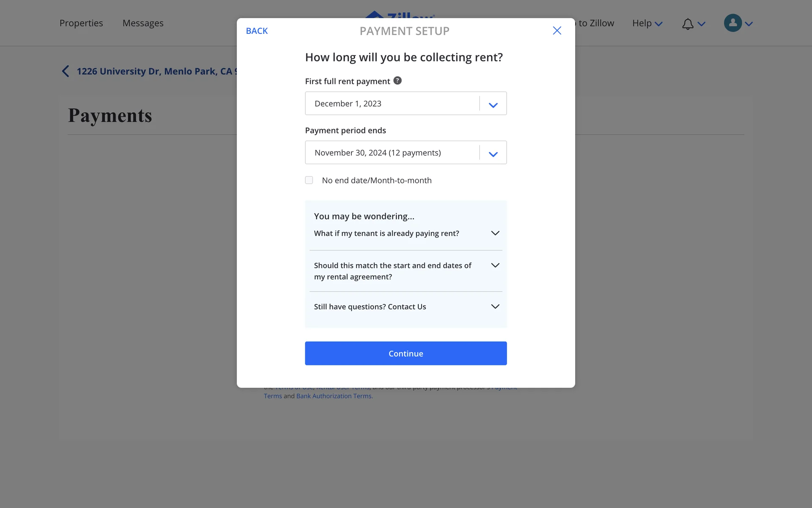
Task: Click BACK in the payment setup dialog
Action: 257,31
